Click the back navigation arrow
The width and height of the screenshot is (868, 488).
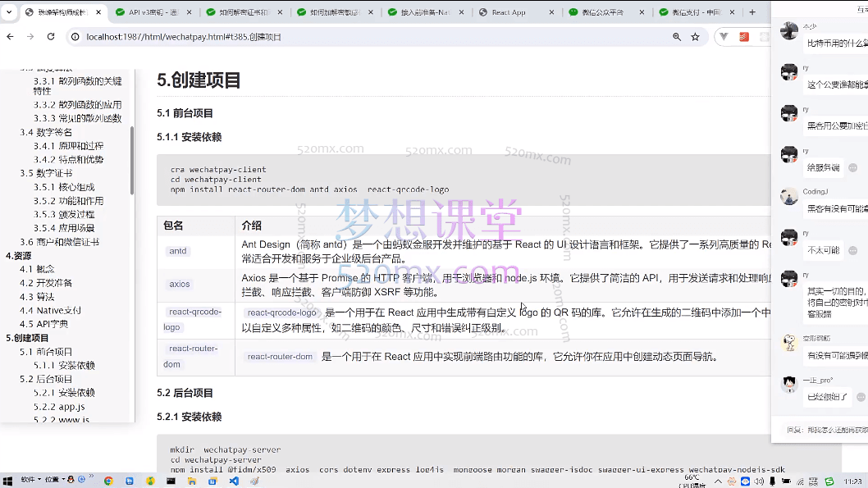coord(11,36)
